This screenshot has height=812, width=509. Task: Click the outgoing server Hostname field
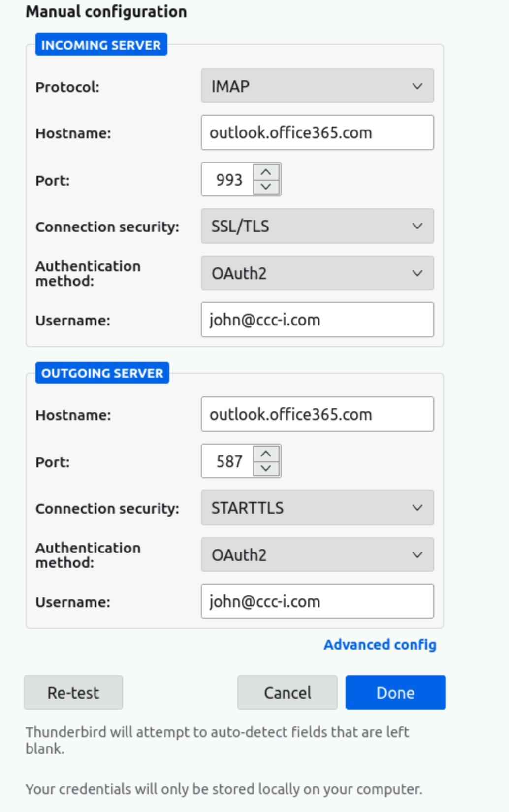coord(317,415)
